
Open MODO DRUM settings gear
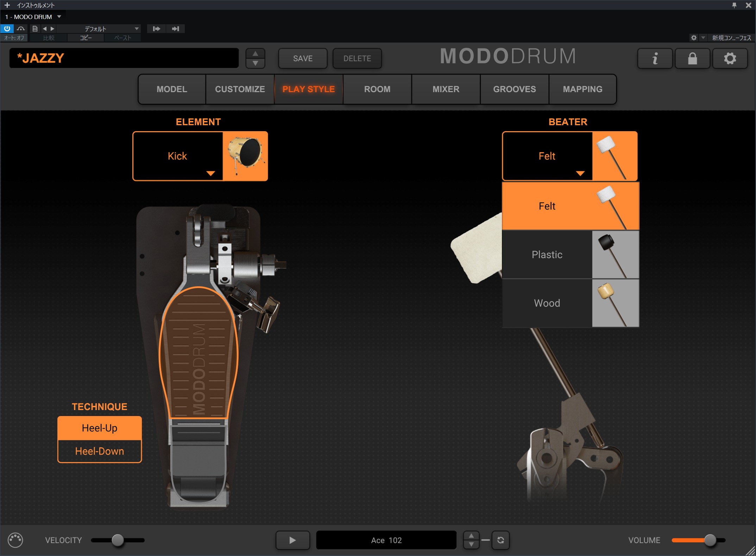tap(730, 58)
